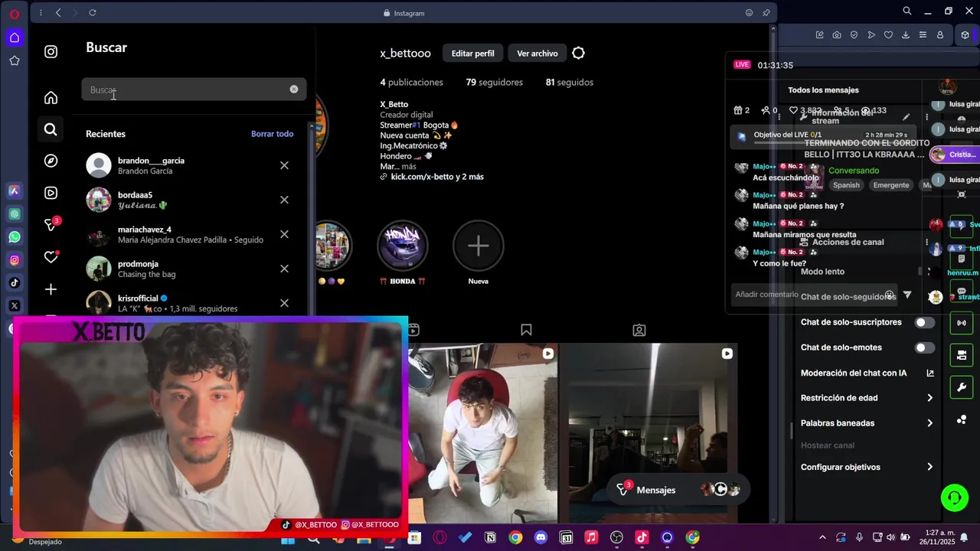Reload the Instagram page
The width and height of the screenshot is (980, 551).
pos(93,13)
